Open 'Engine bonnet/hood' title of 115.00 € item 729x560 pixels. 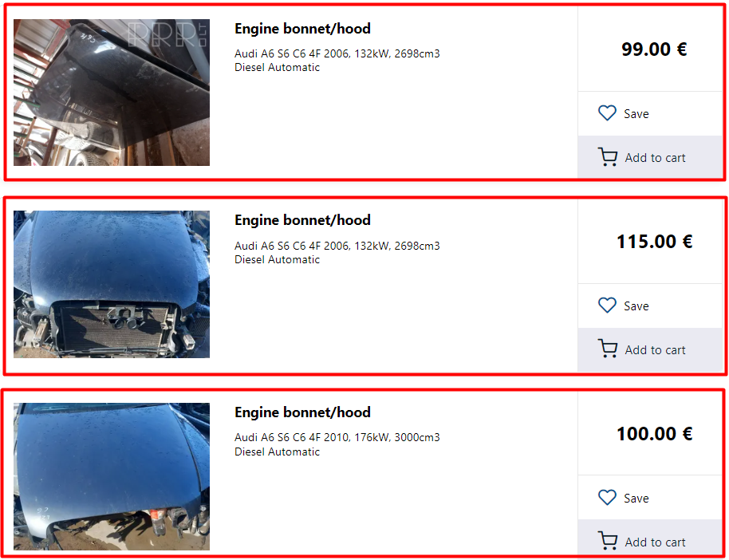(x=302, y=220)
